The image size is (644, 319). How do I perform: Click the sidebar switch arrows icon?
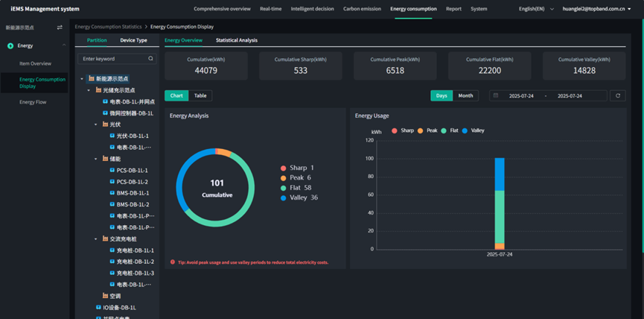point(60,27)
